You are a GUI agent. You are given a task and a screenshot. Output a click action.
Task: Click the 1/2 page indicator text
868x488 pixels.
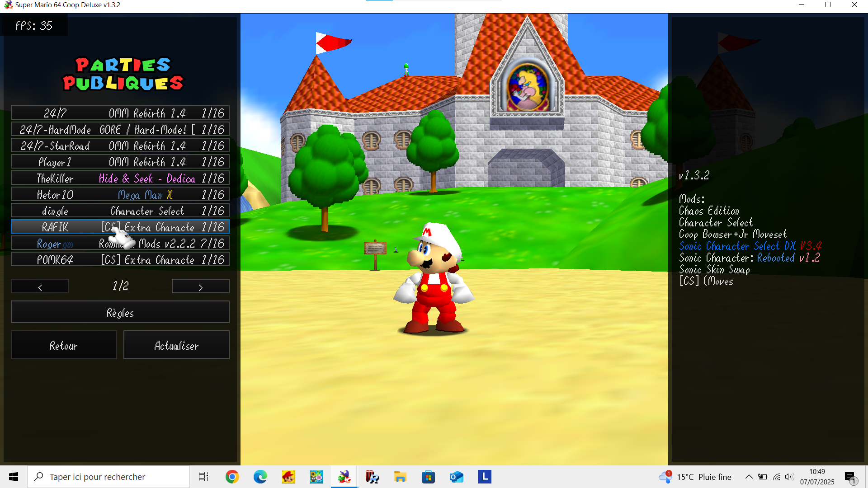coord(120,286)
